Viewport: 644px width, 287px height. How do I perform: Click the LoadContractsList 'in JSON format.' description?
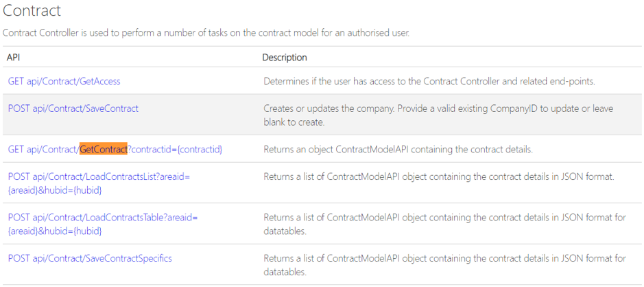[x=438, y=177]
